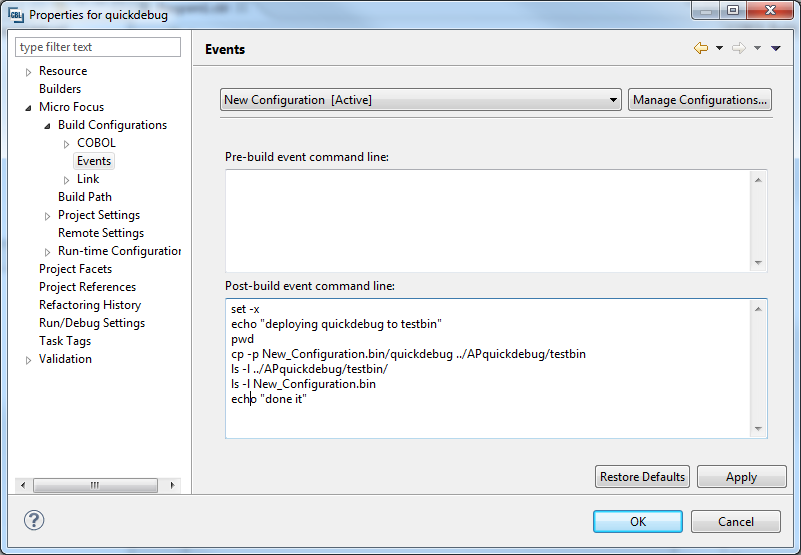Viewport: 801px width, 555px height.
Task: Open the back history dropdown arrow
Action: click(719, 49)
